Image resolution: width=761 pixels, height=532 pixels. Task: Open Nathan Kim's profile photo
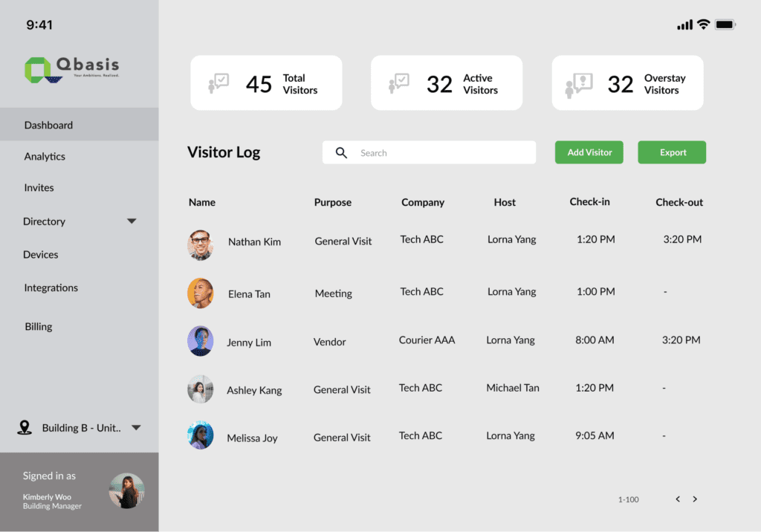point(200,244)
